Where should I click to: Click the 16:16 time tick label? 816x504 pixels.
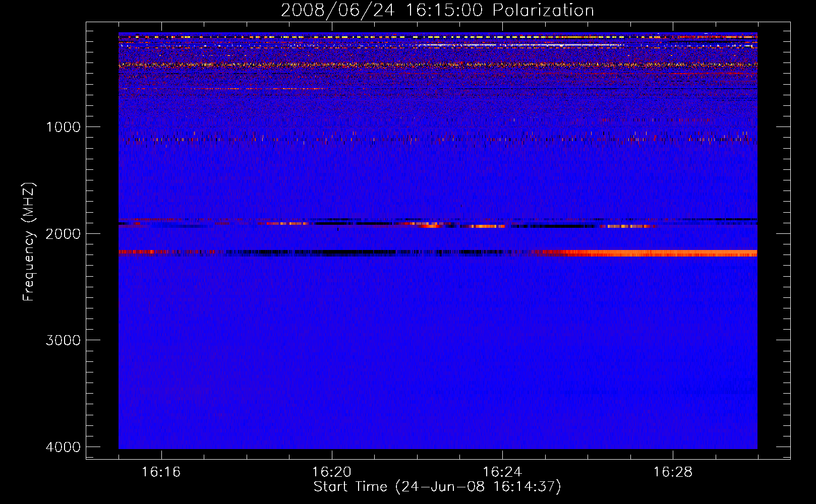click(161, 472)
